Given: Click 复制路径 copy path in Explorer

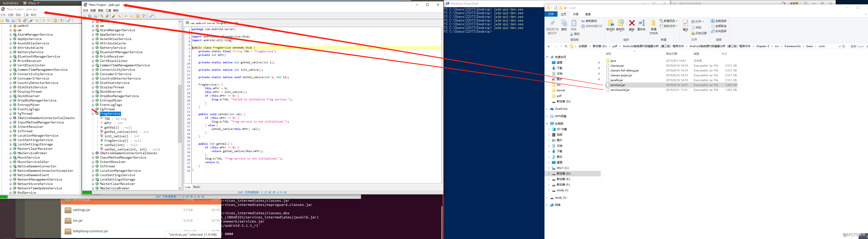Looking at the screenshot, I should coord(589,21).
